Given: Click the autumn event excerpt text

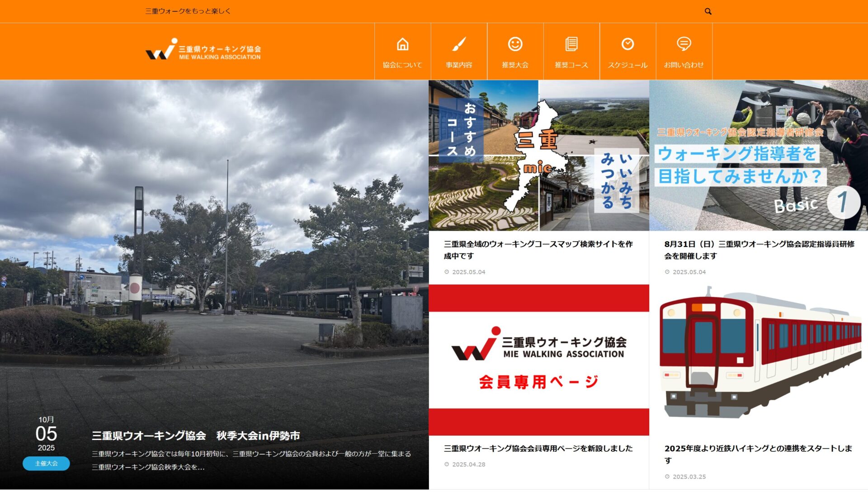Looking at the screenshot, I should pos(251,460).
